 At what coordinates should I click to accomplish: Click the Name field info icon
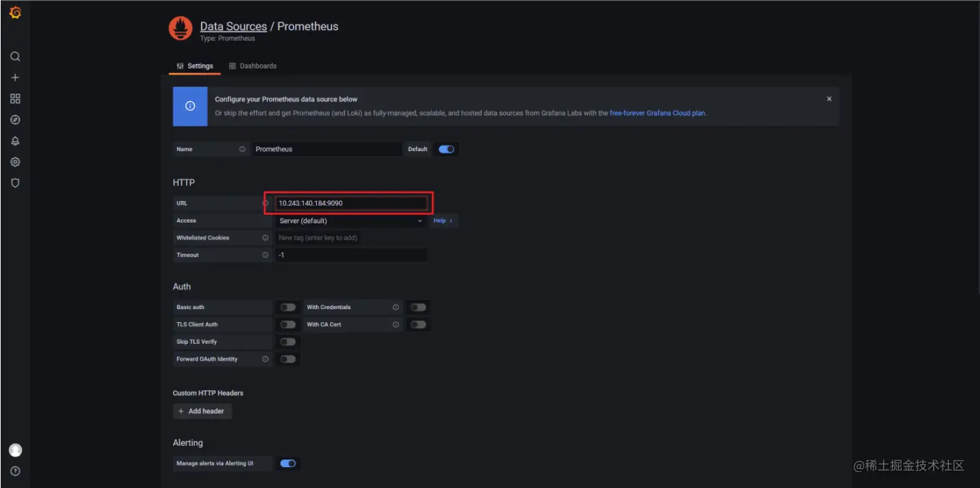[x=242, y=149]
